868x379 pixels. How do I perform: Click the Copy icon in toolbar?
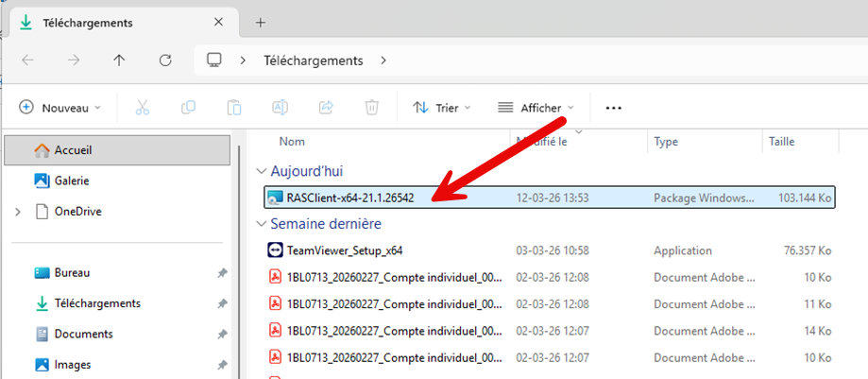pyautogui.click(x=188, y=108)
